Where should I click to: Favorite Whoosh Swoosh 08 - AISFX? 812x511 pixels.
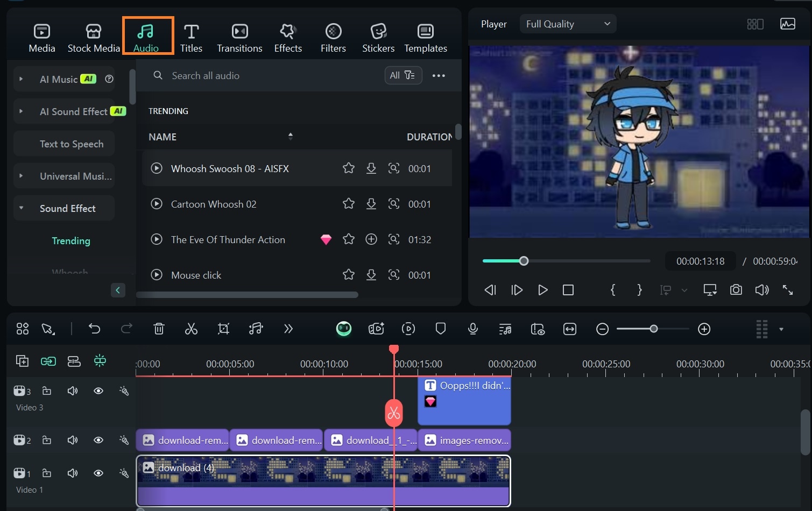[x=349, y=168]
